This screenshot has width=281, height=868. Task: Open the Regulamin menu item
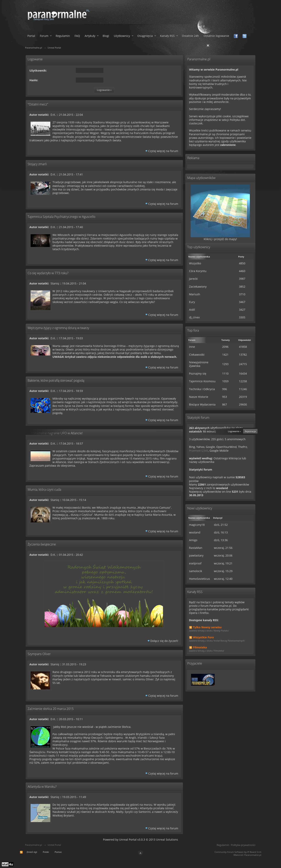[63, 36]
